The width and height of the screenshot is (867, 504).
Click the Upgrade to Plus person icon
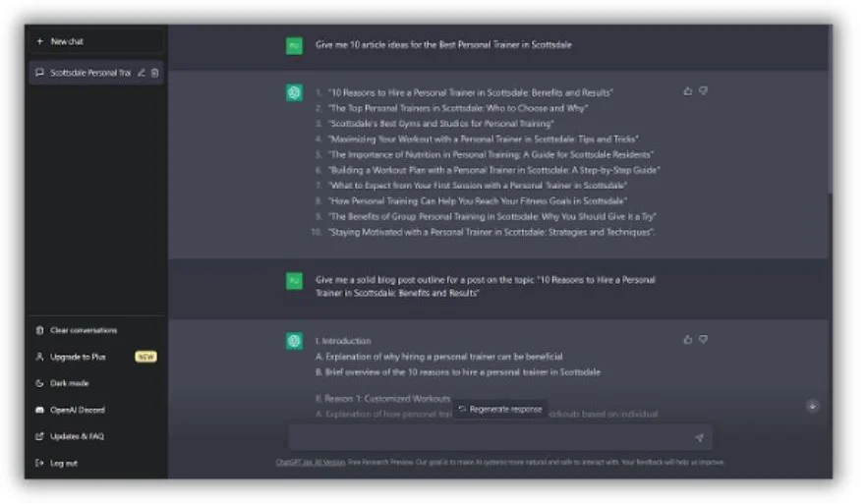[x=39, y=357]
